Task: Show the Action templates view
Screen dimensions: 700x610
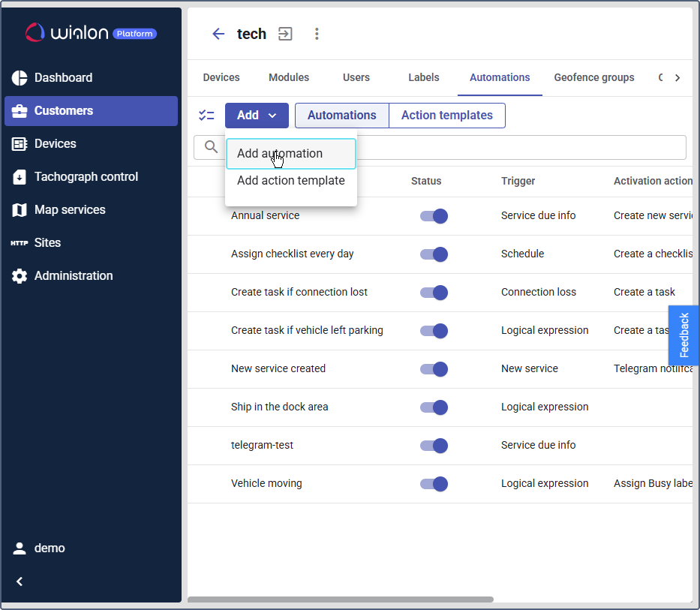Action: coord(446,116)
